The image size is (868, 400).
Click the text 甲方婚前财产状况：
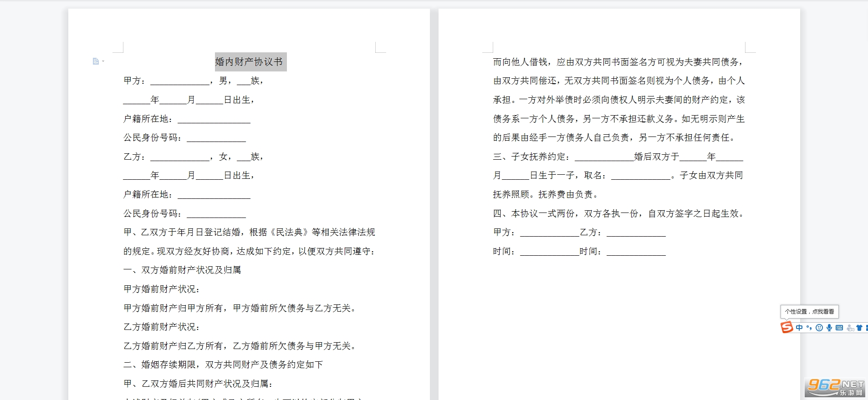162,289
